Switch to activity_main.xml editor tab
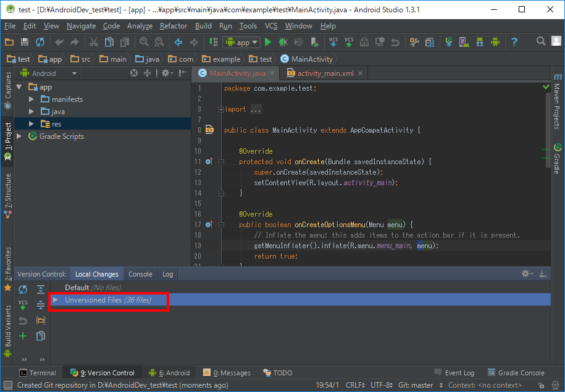565x392 pixels. point(325,73)
